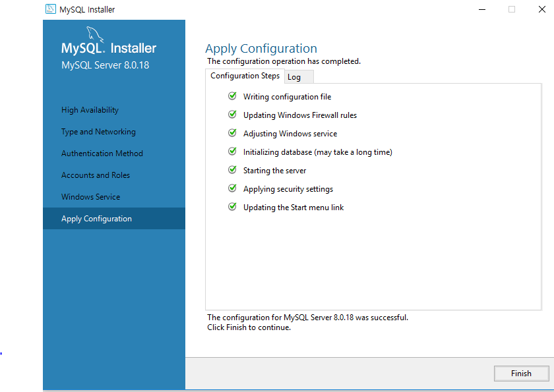Screen dimensions: 554x392
Task: Go to Type and Networking step
Action: pyautogui.click(x=98, y=132)
